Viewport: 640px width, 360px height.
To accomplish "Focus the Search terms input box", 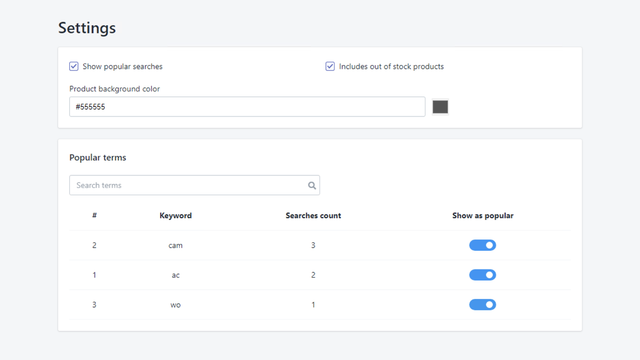I will [194, 185].
